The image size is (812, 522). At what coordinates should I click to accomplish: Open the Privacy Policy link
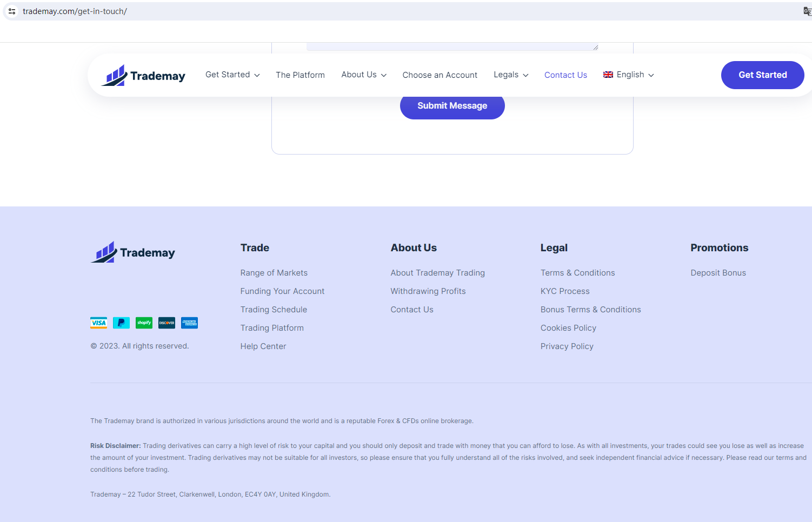[x=567, y=346]
